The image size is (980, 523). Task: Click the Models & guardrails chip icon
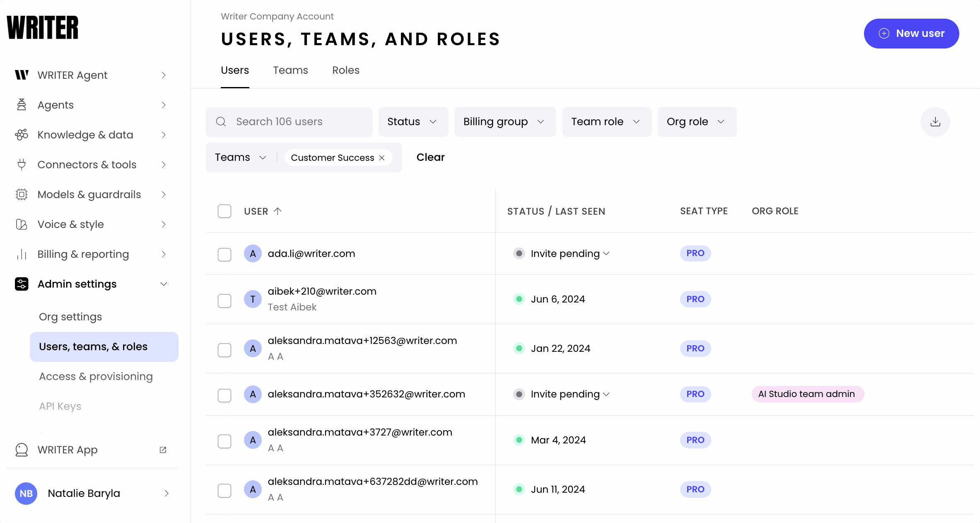(22, 194)
